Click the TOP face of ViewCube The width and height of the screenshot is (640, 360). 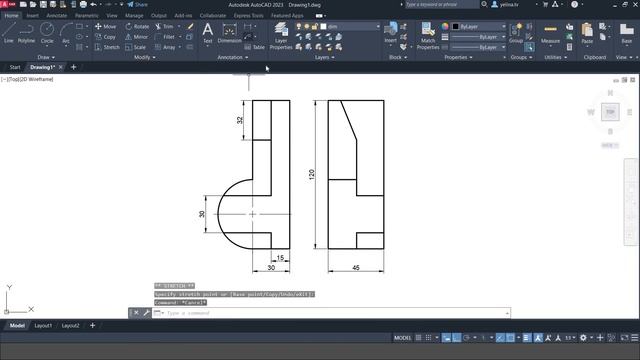[610, 112]
